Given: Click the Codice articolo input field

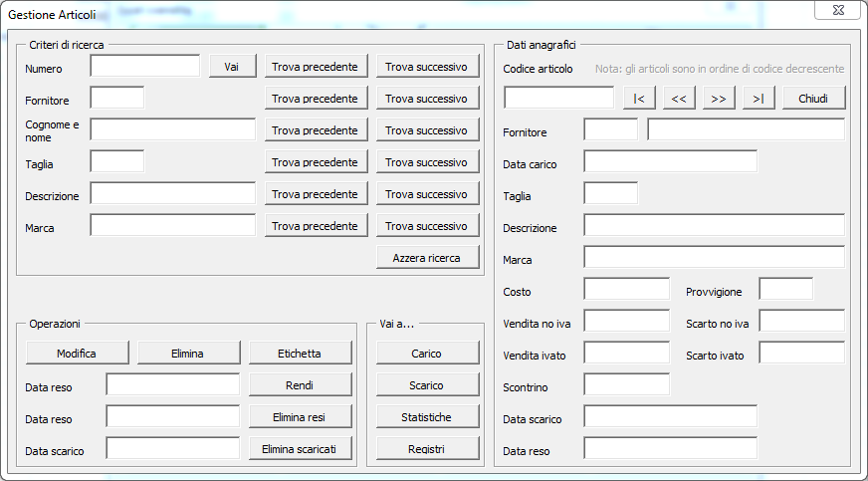Looking at the screenshot, I should [558, 98].
